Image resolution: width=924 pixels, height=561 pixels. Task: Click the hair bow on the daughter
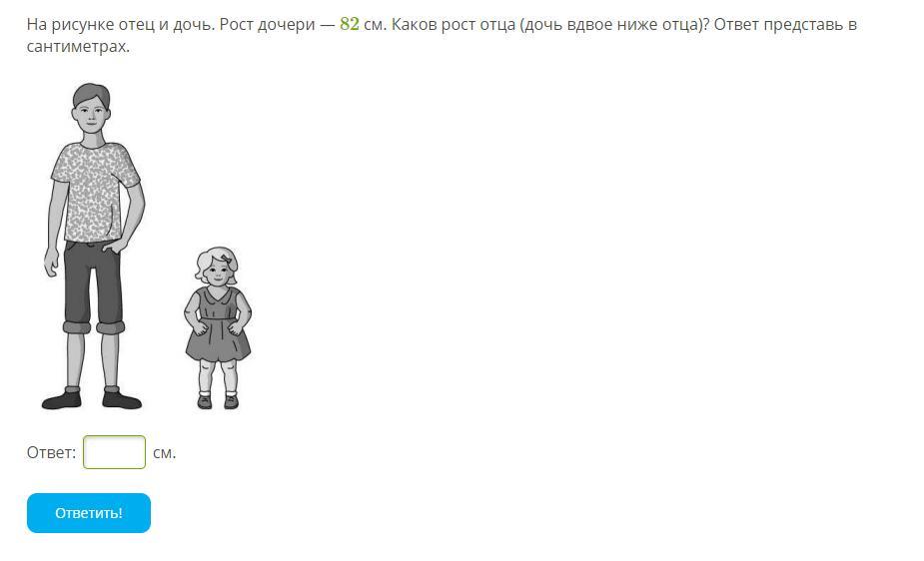[x=228, y=259]
